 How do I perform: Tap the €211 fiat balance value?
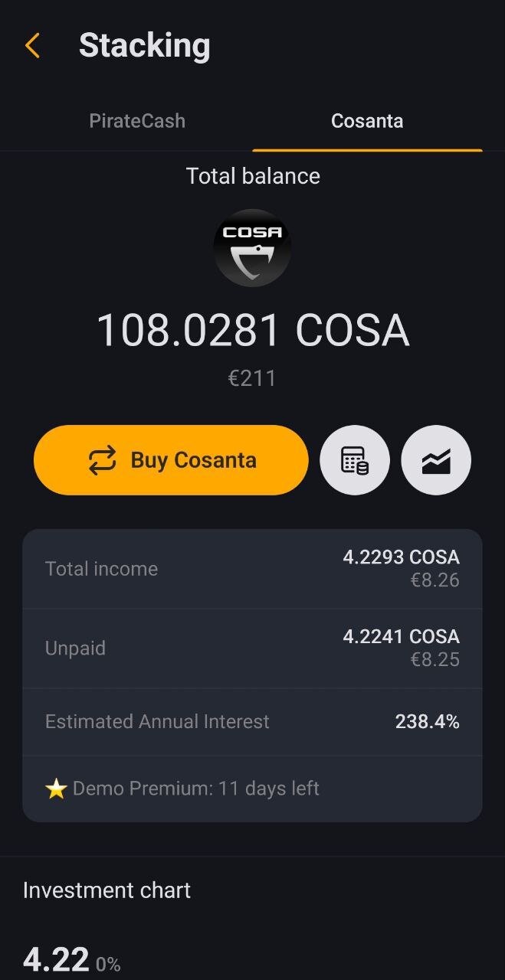click(x=252, y=378)
